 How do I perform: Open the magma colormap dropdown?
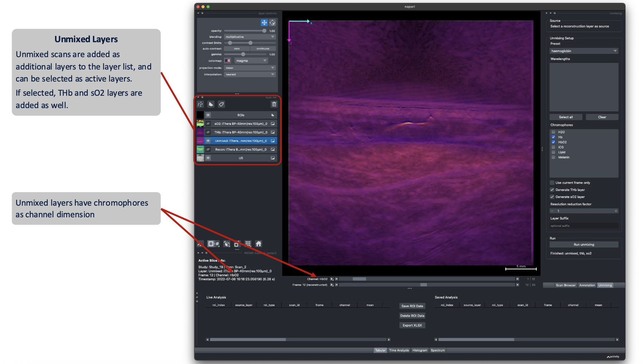pos(251,61)
